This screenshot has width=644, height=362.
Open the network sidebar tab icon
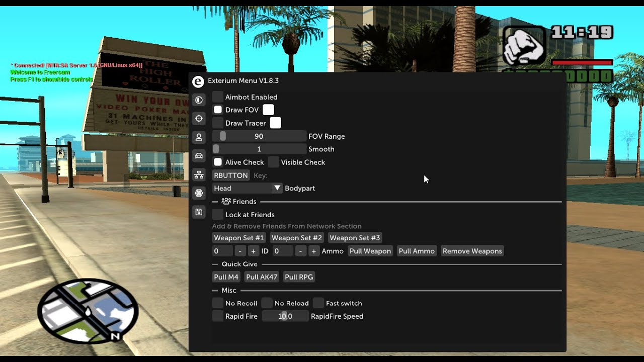(x=199, y=175)
